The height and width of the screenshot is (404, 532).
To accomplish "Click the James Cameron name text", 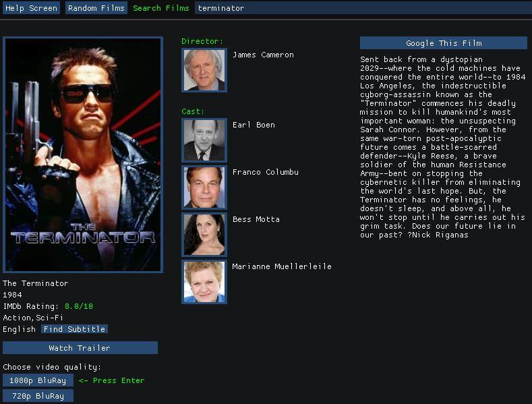I will coord(263,55).
